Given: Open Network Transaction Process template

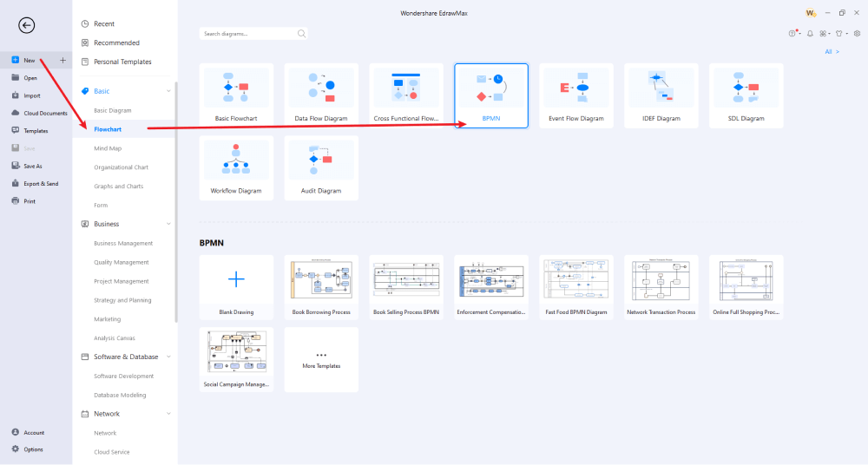Looking at the screenshot, I should (661, 287).
